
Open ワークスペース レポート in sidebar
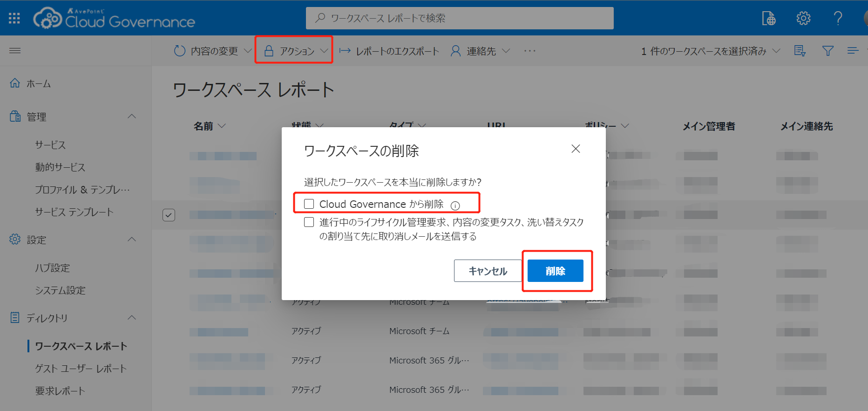point(81,346)
